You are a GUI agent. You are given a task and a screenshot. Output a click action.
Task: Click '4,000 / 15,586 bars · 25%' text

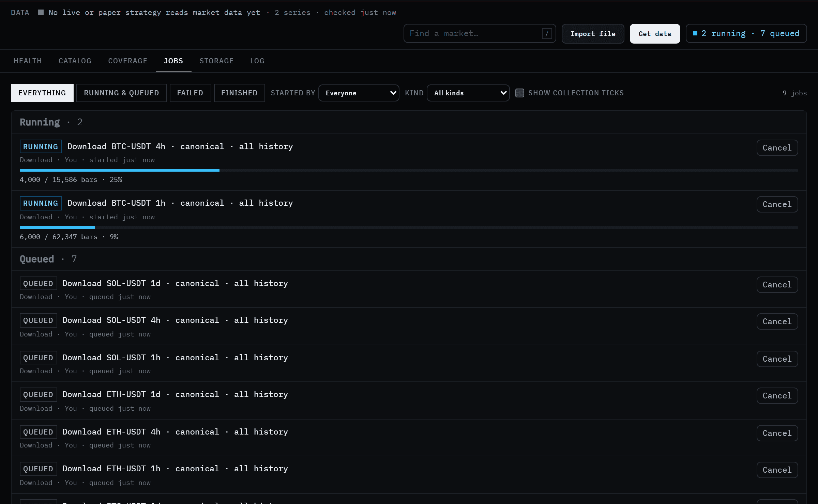click(x=71, y=179)
